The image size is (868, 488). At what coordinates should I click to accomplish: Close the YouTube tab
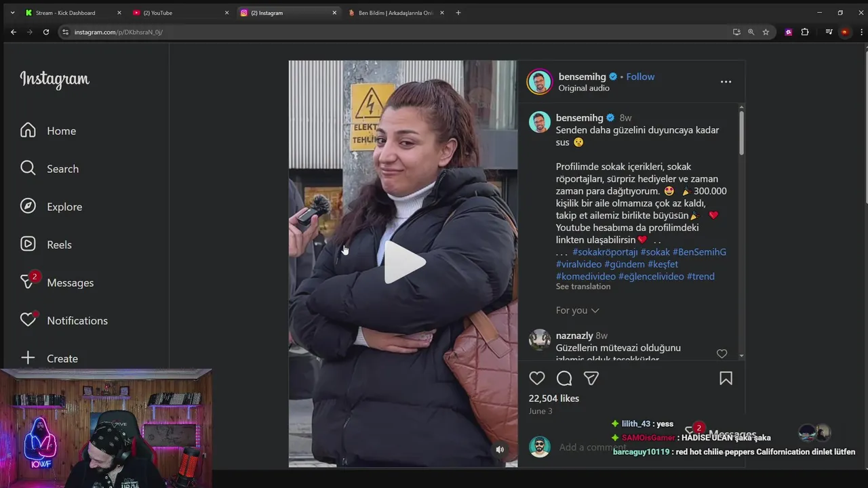click(226, 13)
